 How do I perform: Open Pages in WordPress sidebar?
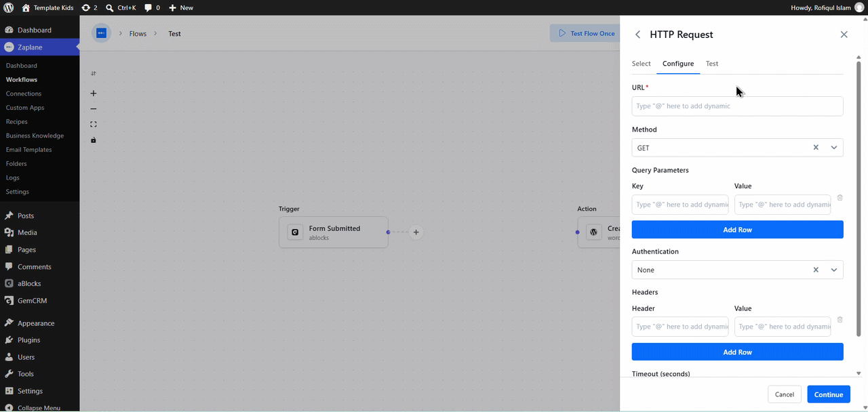pyautogui.click(x=39, y=249)
